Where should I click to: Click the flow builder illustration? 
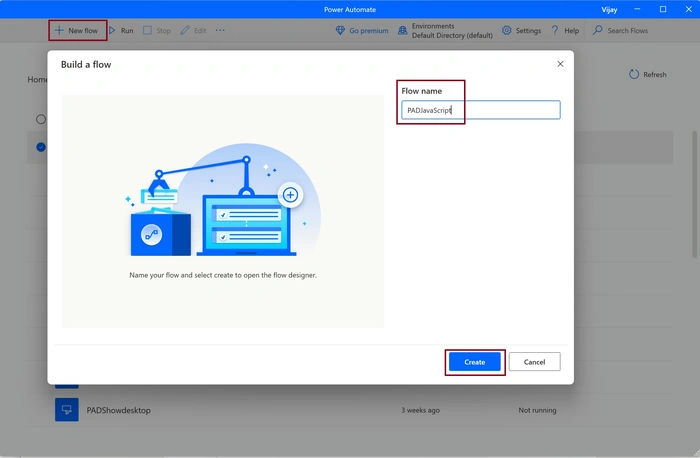coord(223,200)
